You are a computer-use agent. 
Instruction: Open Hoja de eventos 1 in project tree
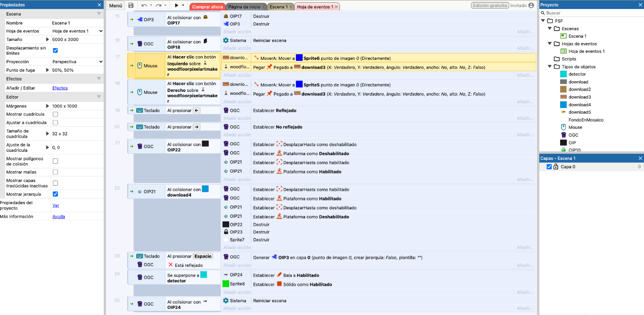[586, 51]
